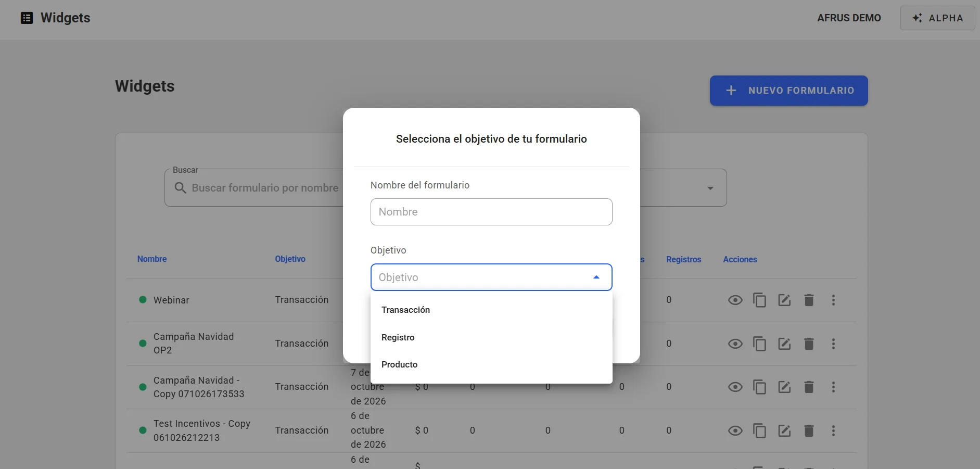Edit the Webinar form
Image resolution: width=980 pixels, height=469 pixels.
point(784,300)
